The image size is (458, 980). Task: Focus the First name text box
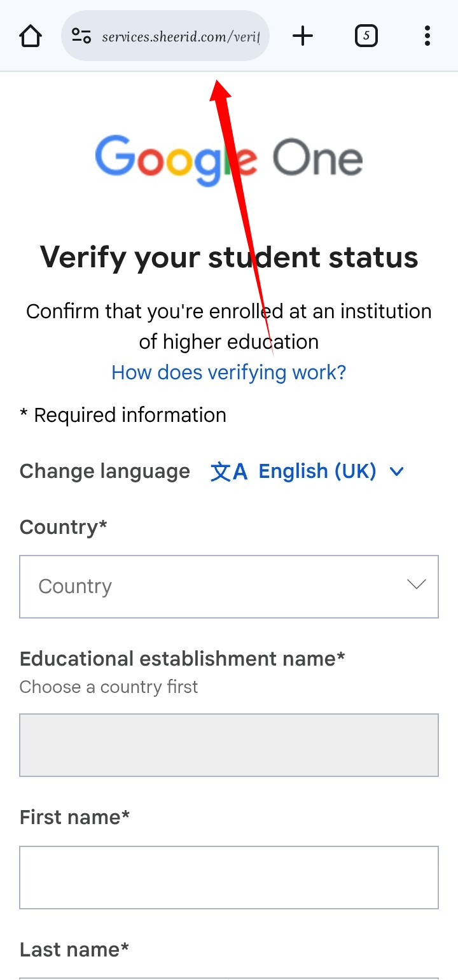(229, 878)
